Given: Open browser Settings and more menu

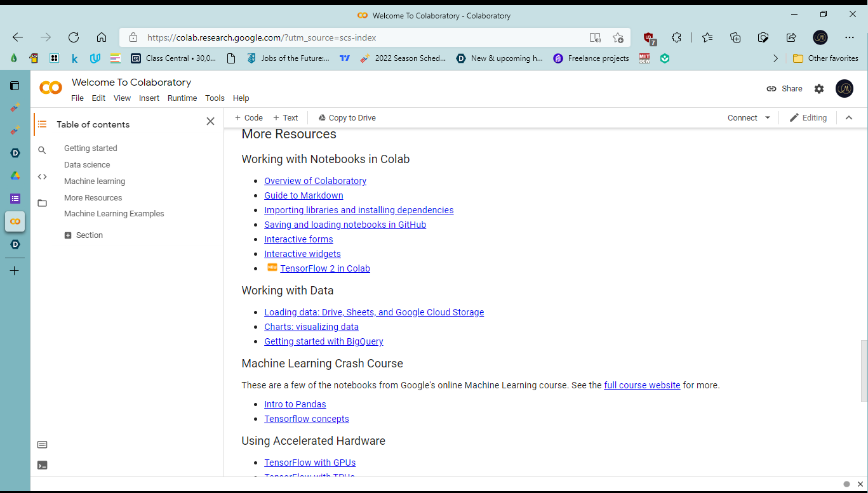Looking at the screenshot, I should (850, 37).
